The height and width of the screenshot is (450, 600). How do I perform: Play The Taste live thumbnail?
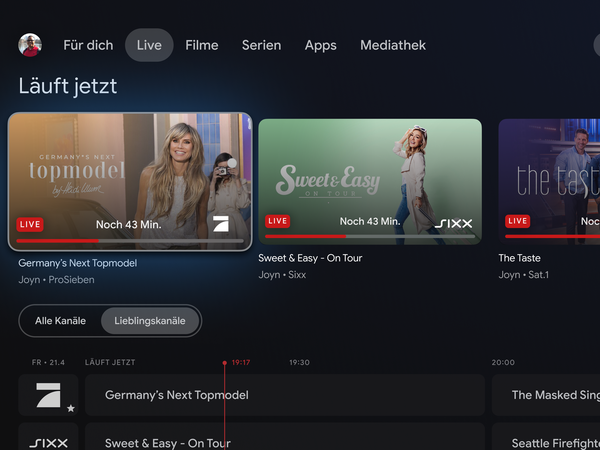tap(549, 181)
